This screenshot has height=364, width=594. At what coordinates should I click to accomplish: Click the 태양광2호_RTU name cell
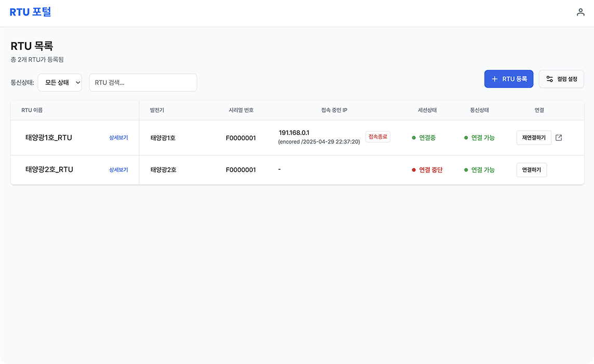coord(49,169)
